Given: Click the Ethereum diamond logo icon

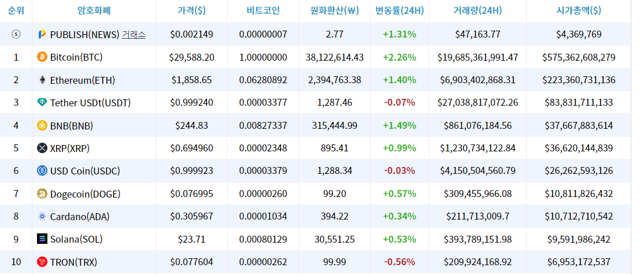Looking at the screenshot, I should 42,80.
